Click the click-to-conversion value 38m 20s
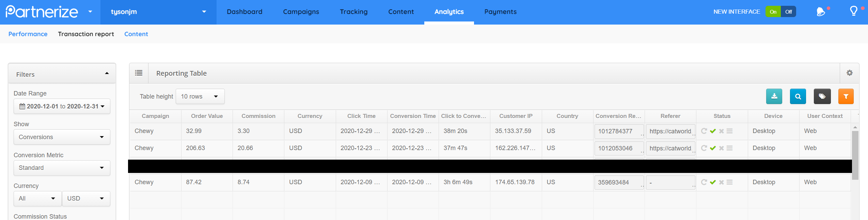 (455, 131)
